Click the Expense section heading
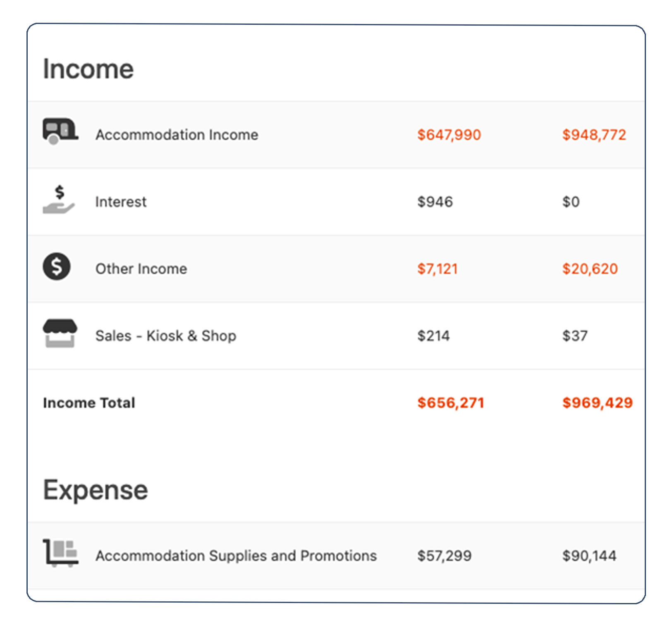This screenshot has height=627, width=672. (x=95, y=490)
